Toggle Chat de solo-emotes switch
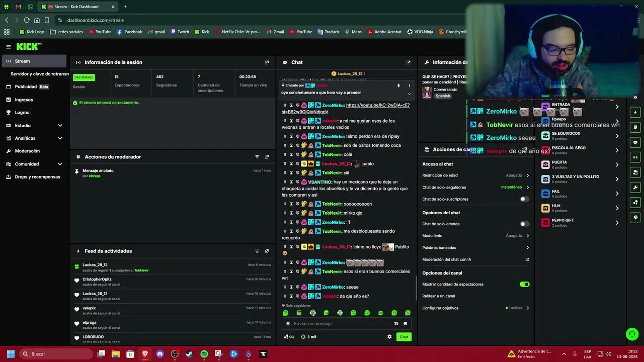 524,224
